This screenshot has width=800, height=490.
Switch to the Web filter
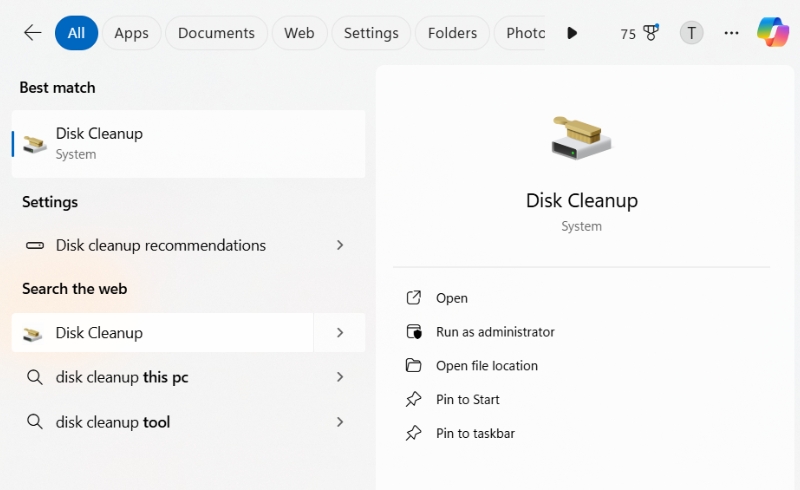[299, 33]
